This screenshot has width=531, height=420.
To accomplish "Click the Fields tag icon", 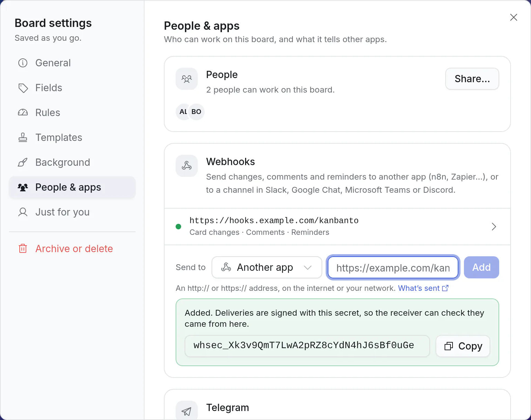I will click(23, 88).
